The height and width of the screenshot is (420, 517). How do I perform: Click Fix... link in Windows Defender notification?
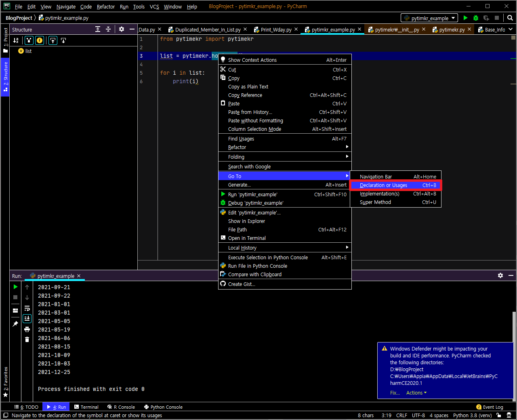tap(395, 393)
